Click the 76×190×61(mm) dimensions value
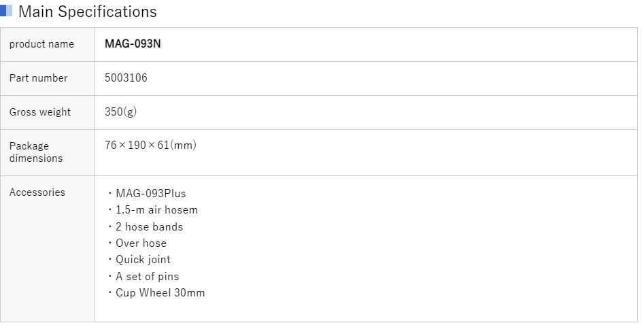Screen dimensions: 644x325 click(x=150, y=146)
